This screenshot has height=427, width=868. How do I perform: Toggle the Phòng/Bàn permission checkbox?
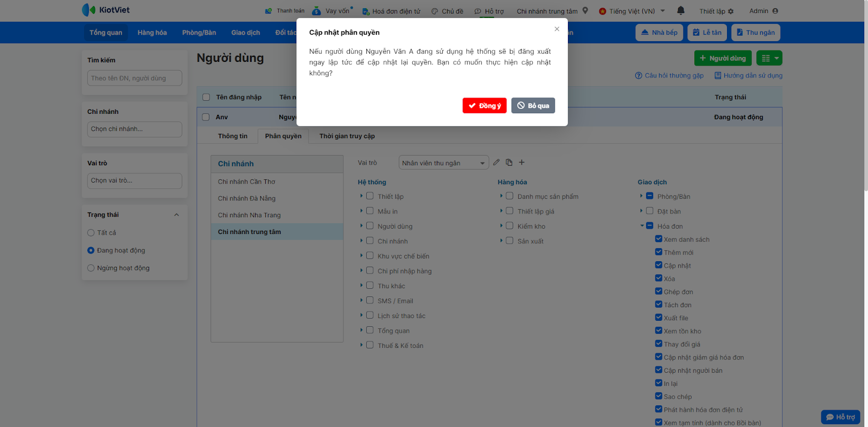[x=649, y=196]
